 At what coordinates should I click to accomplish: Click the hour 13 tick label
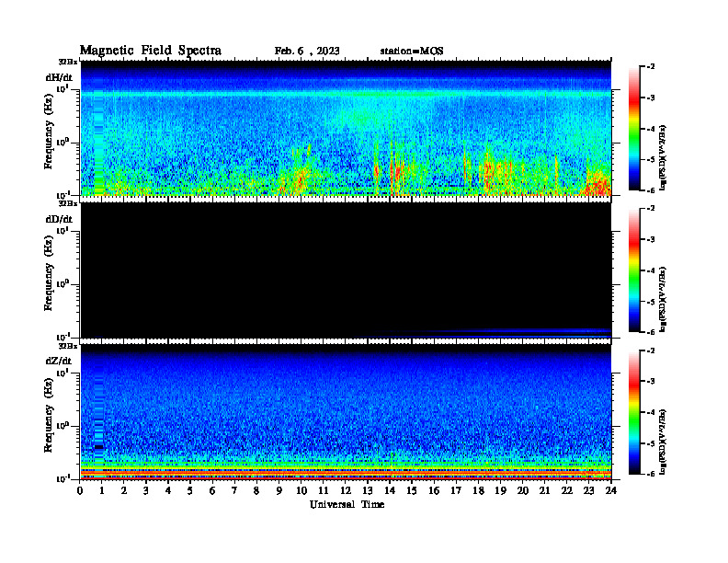click(x=368, y=491)
